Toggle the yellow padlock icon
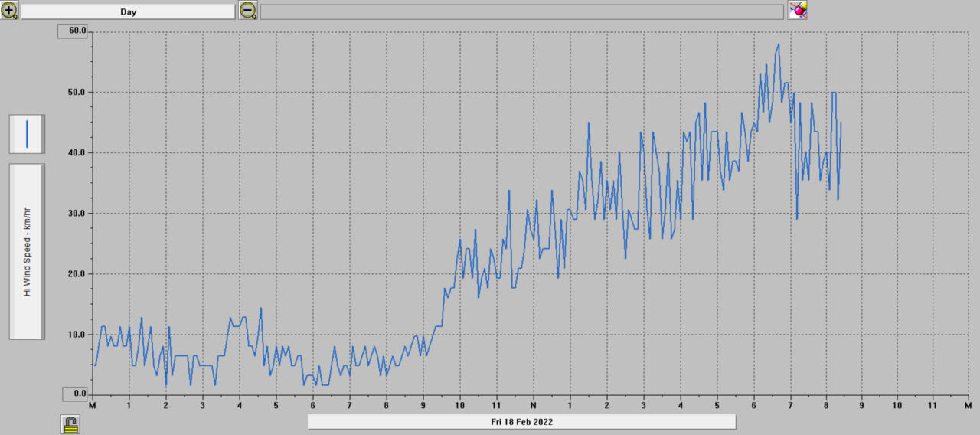 click(x=71, y=424)
